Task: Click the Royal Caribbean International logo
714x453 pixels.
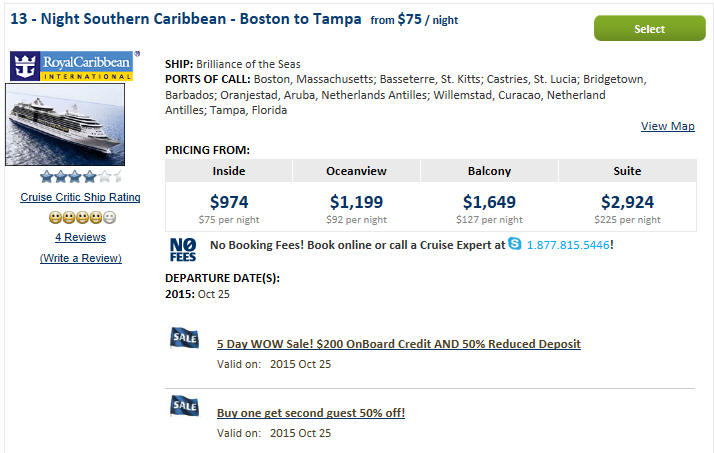Action: pyautogui.click(x=71, y=66)
